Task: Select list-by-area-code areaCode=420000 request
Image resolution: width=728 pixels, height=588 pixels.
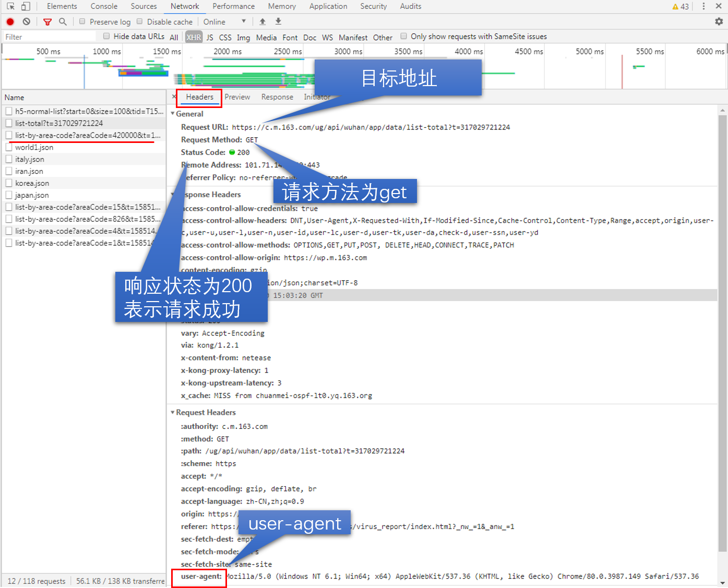Action: point(83,135)
